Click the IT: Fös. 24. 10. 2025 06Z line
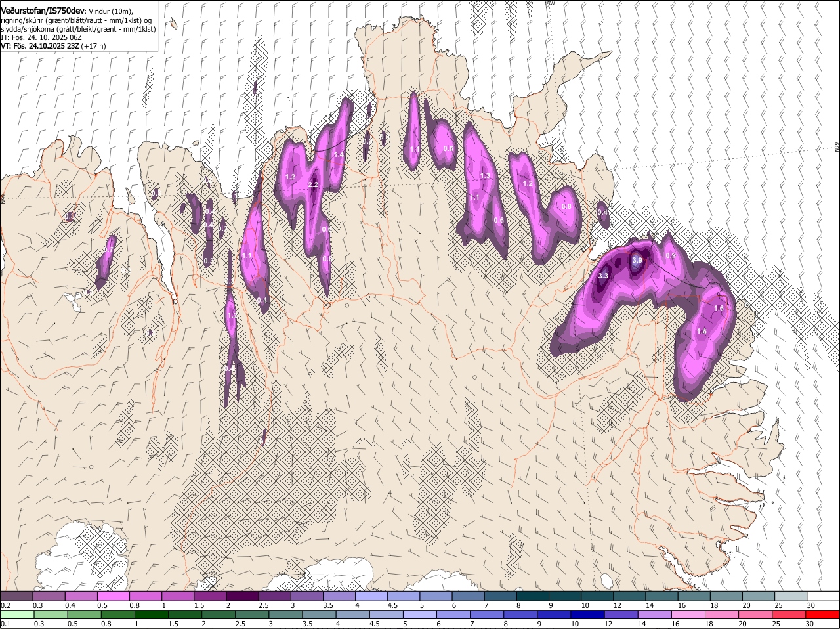This screenshot has width=840, height=629. tap(41, 37)
